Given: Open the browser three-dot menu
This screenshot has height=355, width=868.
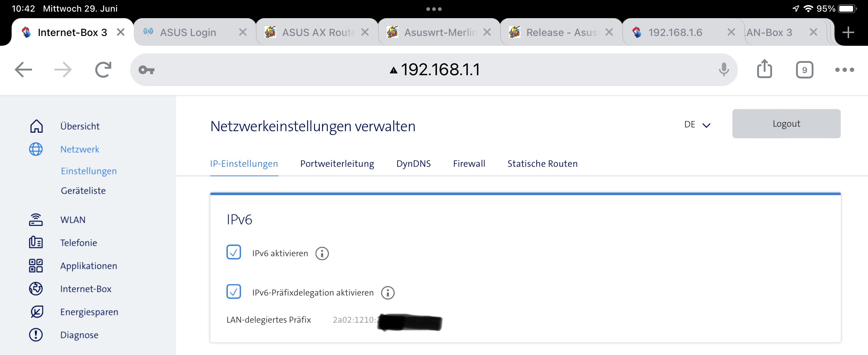Looking at the screenshot, I should [x=844, y=70].
